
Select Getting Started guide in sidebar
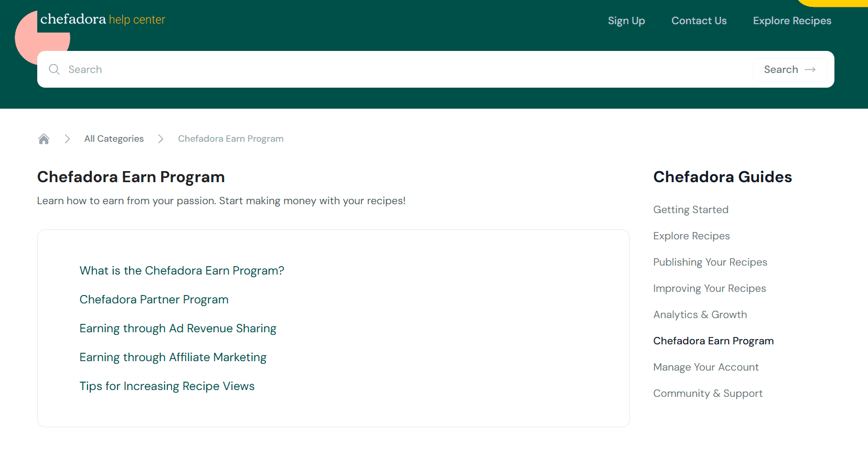pyautogui.click(x=690, y=209)
